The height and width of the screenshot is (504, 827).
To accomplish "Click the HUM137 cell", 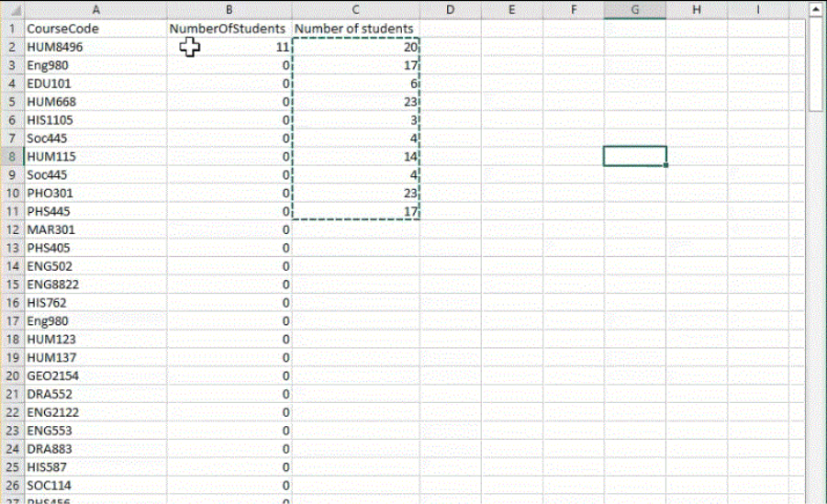I will pos(95,358).
